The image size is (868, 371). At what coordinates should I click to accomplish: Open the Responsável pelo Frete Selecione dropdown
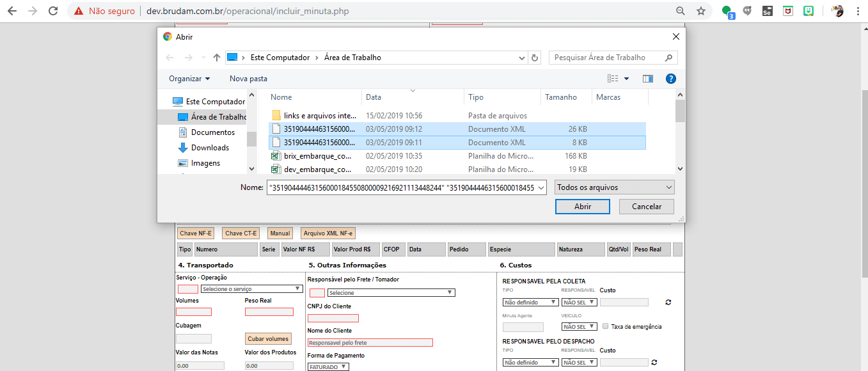point(391,293)
